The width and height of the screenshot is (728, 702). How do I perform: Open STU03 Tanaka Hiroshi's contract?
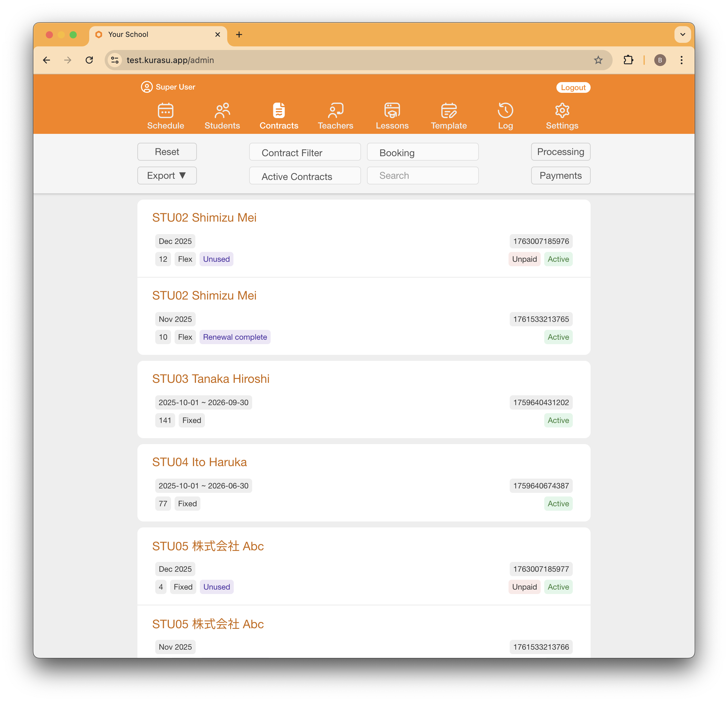point(211,378)
